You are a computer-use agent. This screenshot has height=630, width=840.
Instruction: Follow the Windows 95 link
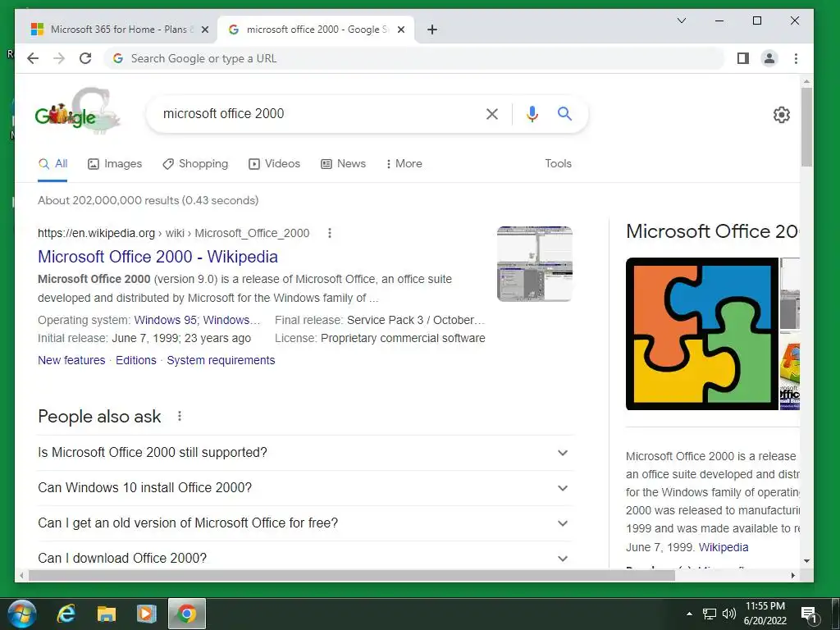[165, 320]
